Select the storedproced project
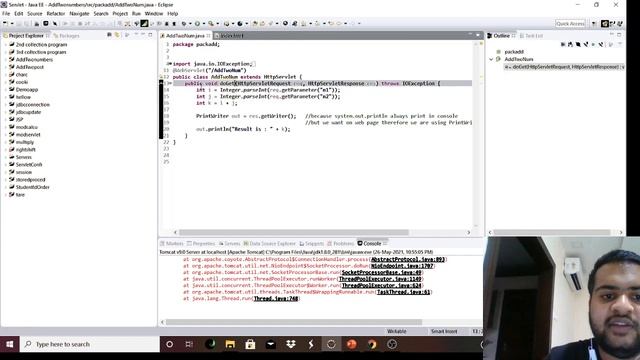The width and height of the screenshot is (640, 360). pos(30,180)
